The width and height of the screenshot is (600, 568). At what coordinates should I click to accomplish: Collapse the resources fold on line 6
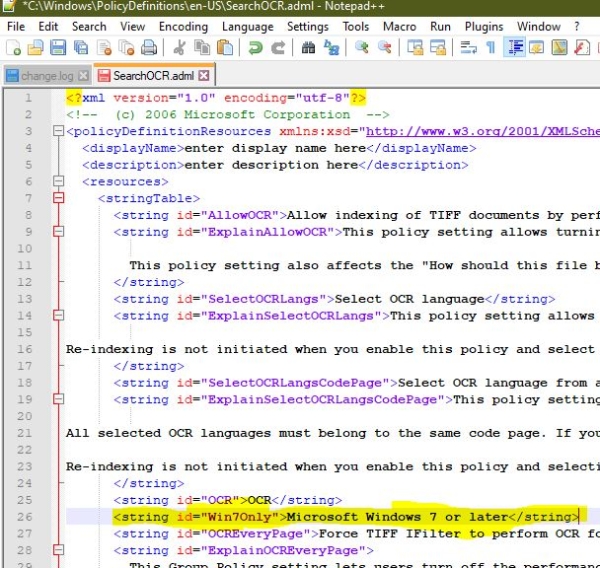click(58, 181)
